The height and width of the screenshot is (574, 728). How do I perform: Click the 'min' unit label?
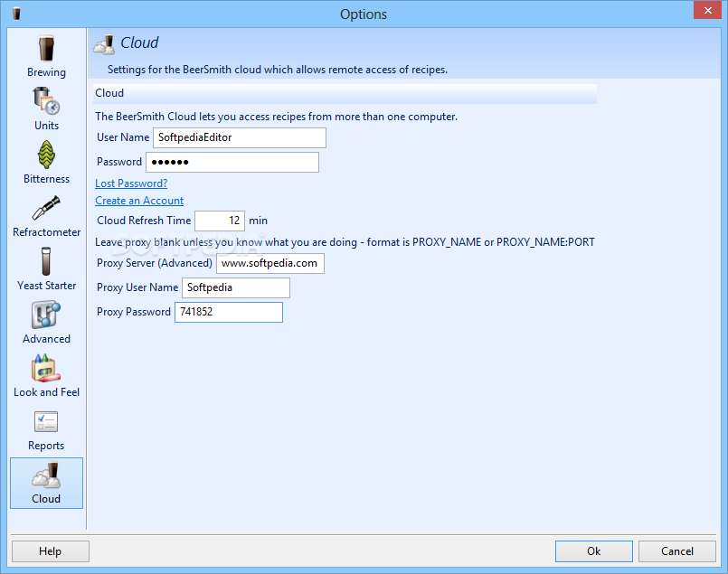(258, 221)
